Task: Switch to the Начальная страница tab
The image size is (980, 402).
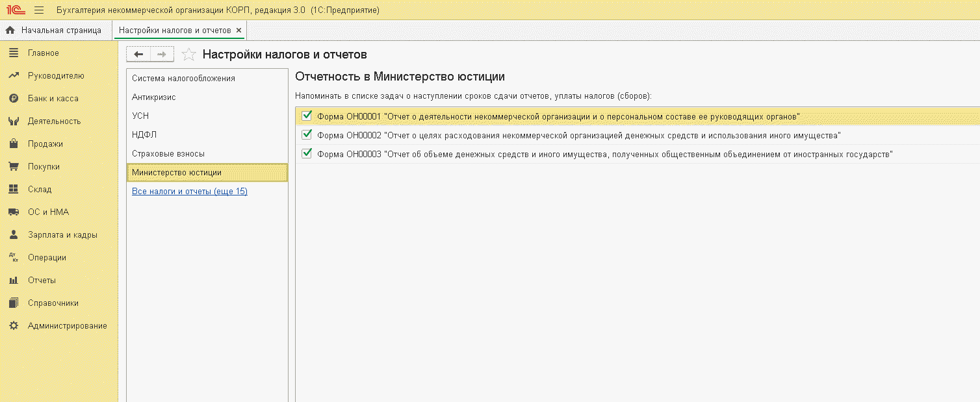Action: (x=56, y=31)
